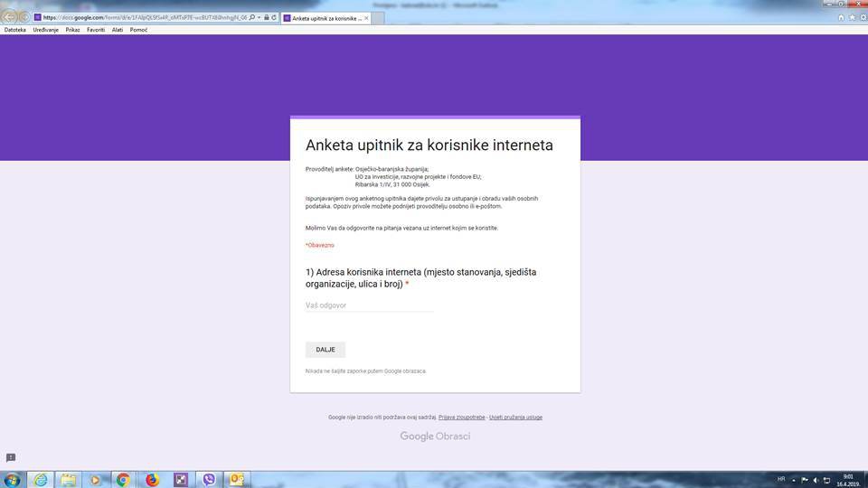Screen dimensions: 868x488
Task: Click the network tray icon
Action: coord(826,480)
